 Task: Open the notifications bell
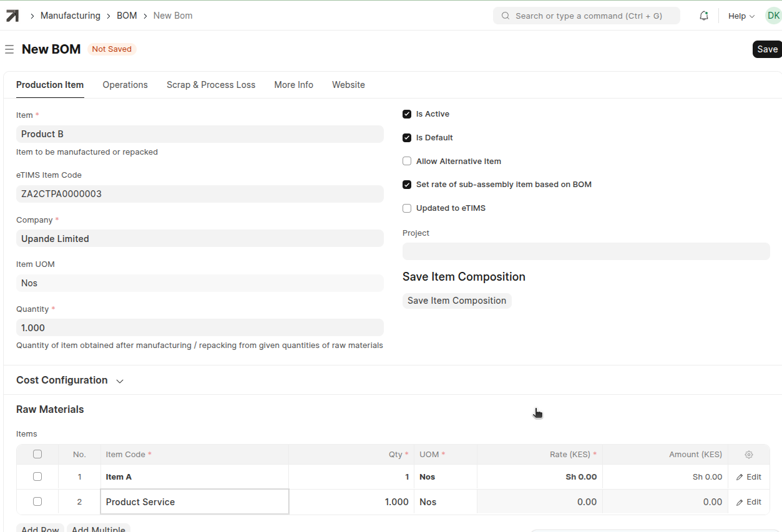pos(704,16)
